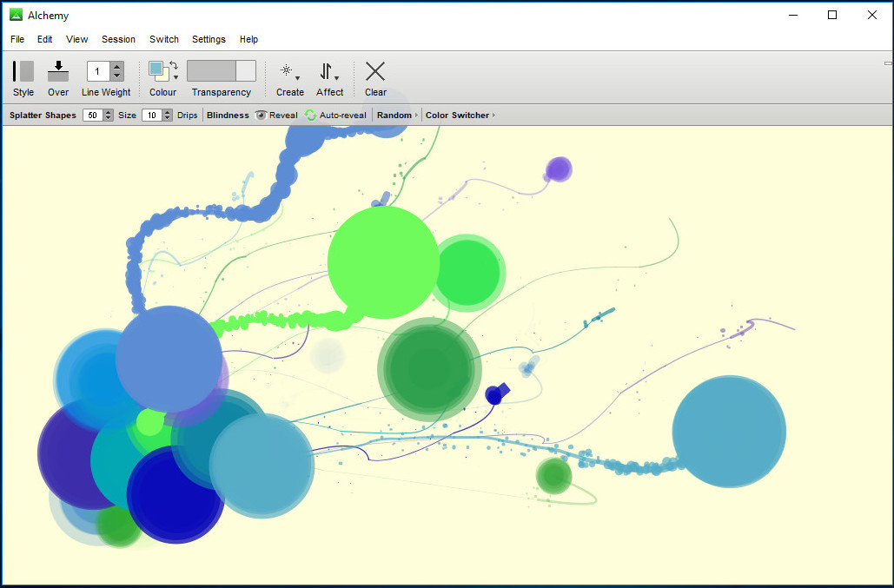The height and width of the screenshot is (588, 894).
Task: Increase Line Weight with up arrow
Action: [117, 67]
